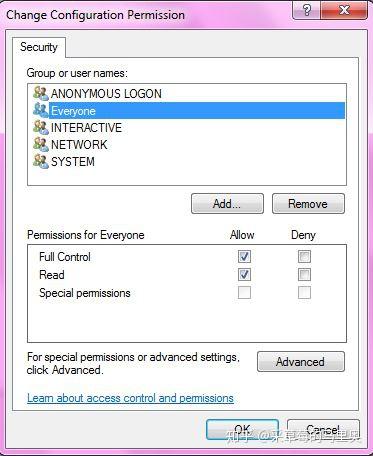The height and width of the screenshot is (456, 373).
Task: Check Deny box for Read
Action: pos(304,274)
